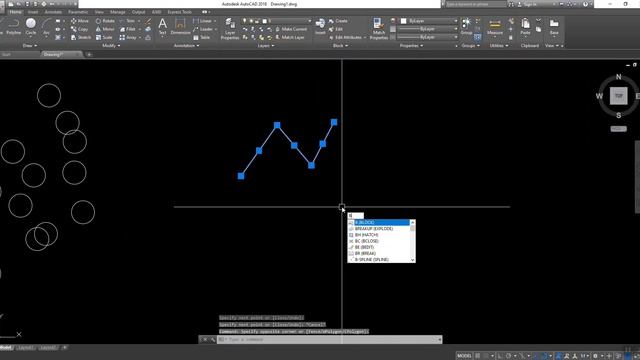Expand the Groups panel

click(x=470, y=46)
